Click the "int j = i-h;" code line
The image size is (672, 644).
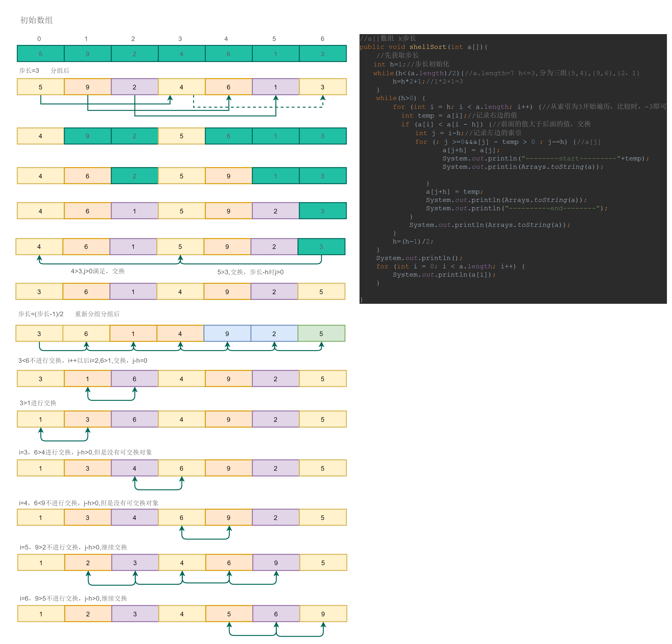tap(468, 133)
